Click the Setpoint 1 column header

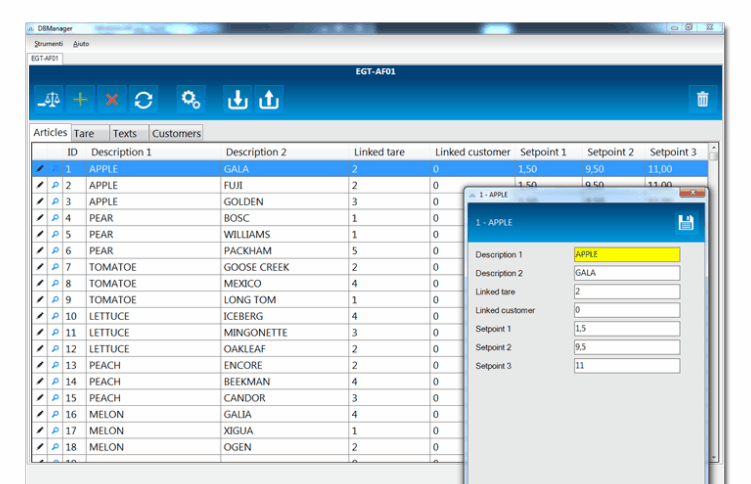pyautogui.click(x=548, y=152)
